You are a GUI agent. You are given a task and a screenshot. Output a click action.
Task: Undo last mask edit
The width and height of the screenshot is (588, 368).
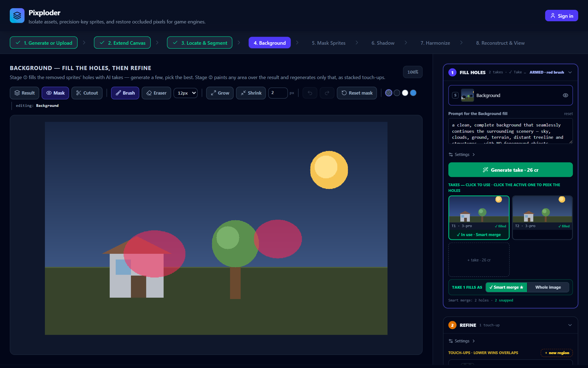tap(310, 93)
